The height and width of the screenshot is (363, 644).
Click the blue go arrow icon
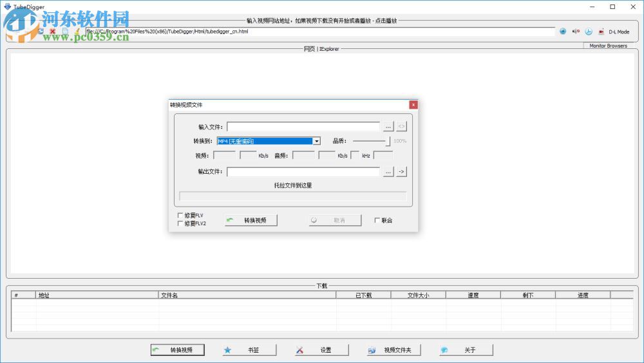(563, 31)
